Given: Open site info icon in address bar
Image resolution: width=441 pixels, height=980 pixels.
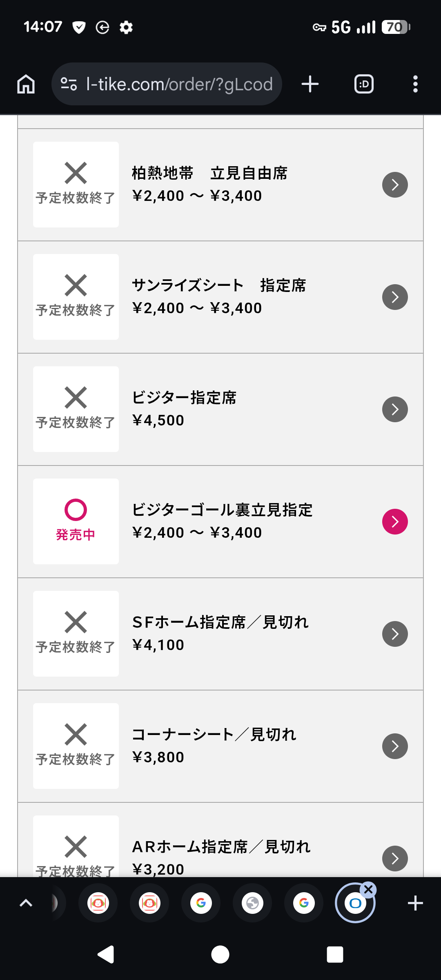Looking at the screenshot, I should [x=69, y=84].
